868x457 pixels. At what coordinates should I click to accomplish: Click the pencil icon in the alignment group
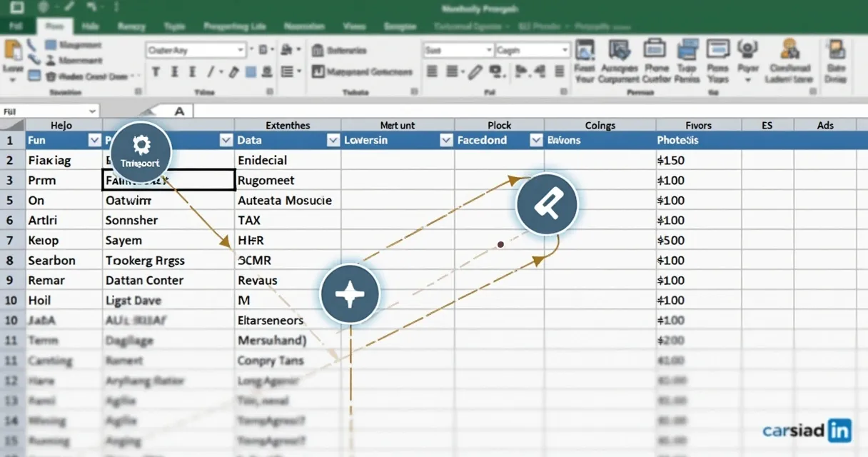474,71
